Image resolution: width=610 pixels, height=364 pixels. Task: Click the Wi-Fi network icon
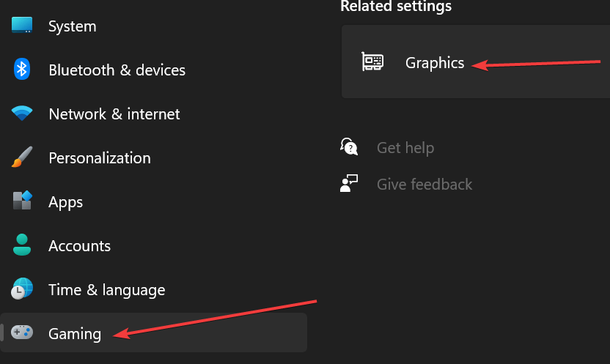(x=22, y=113)
